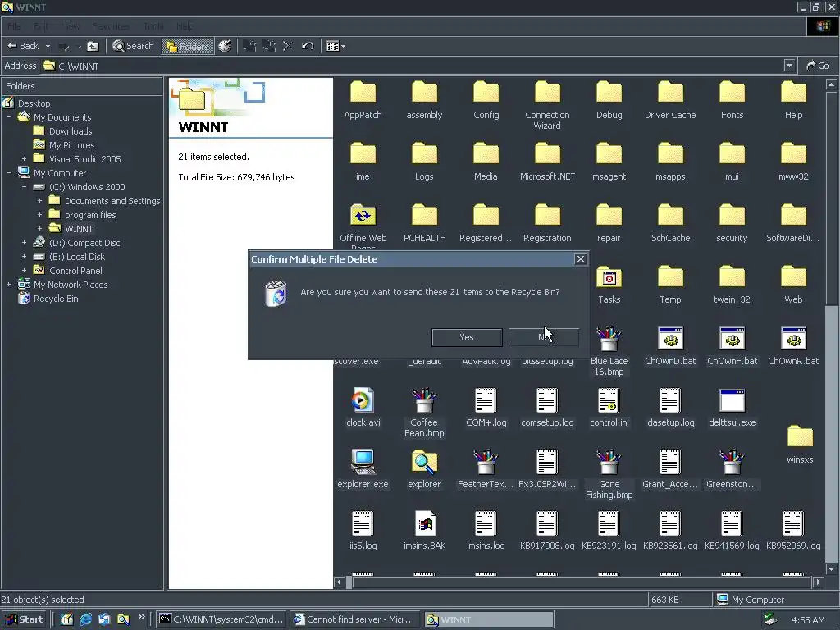
Task: Select the iis5.log file icon
Action: [x=363, y=523]
